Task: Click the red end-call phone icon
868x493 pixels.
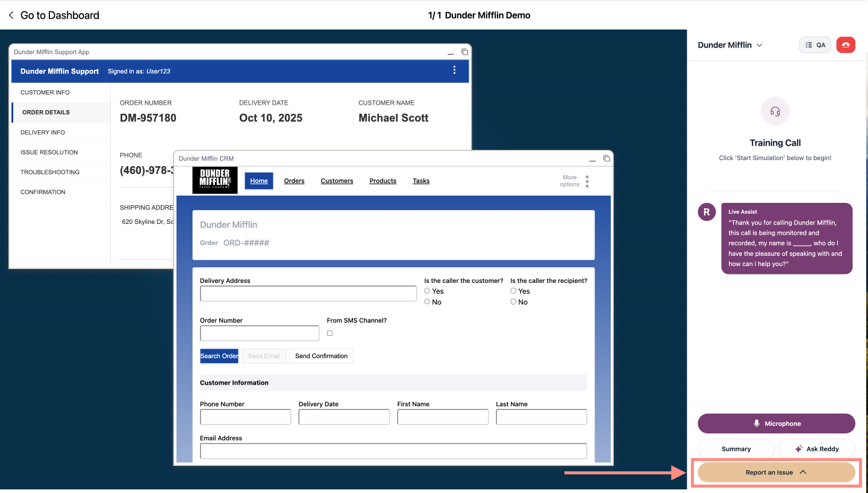Action: [846, 45]
